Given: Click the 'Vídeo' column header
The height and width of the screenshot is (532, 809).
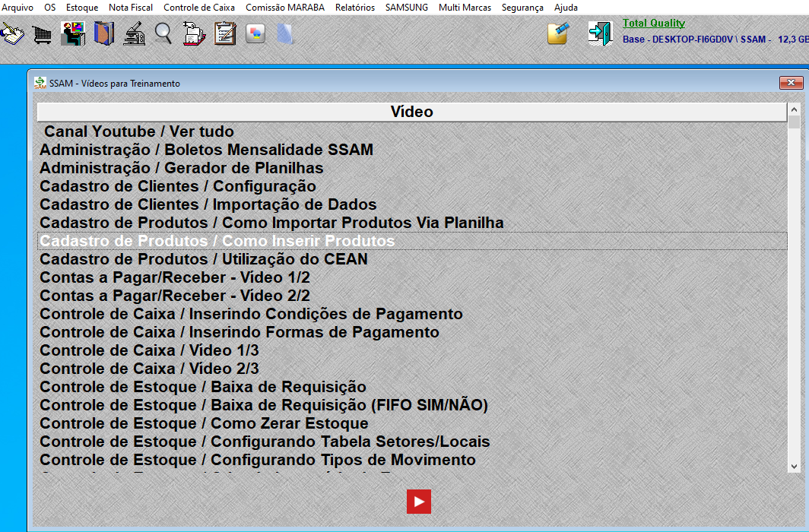Looking at the screenshot, I should coord(411,112).
